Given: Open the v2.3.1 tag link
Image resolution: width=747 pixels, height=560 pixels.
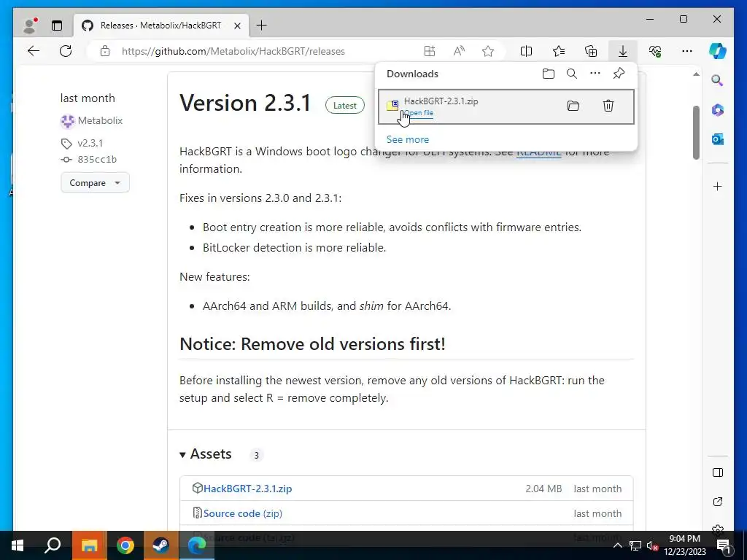Looking at the screenshot, I should click(x=90, y=143).
